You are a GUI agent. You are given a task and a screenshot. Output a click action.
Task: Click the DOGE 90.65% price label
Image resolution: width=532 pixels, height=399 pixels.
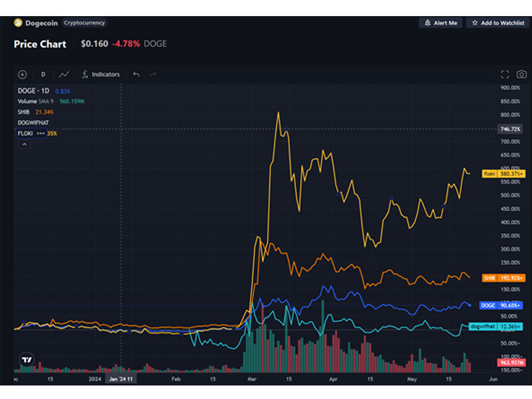tap(501, 305)
